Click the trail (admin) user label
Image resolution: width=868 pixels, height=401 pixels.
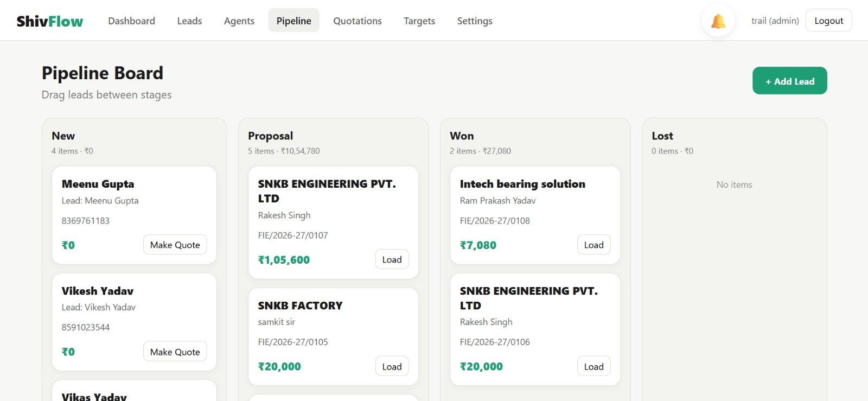click(775, 21)
